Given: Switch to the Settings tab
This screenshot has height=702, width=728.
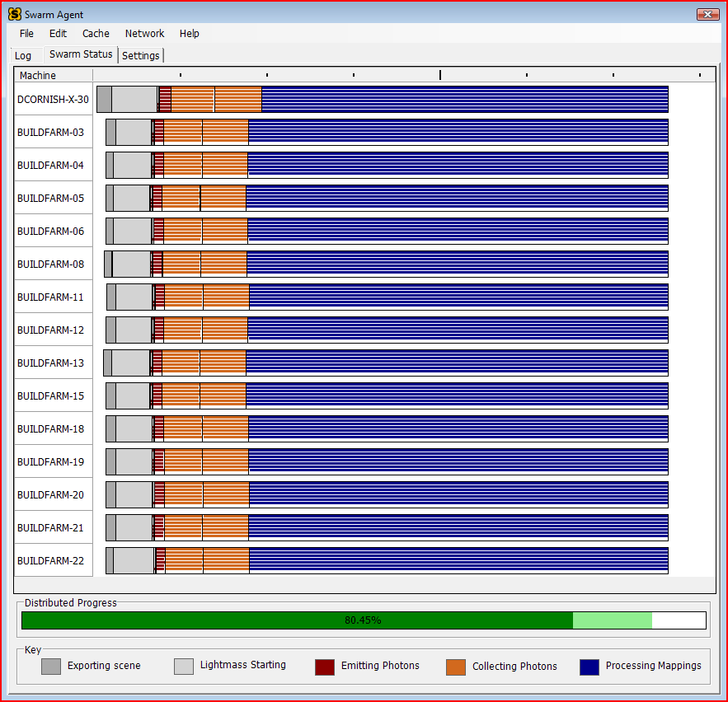Looking at the screenshot, I should coord(141,56).
